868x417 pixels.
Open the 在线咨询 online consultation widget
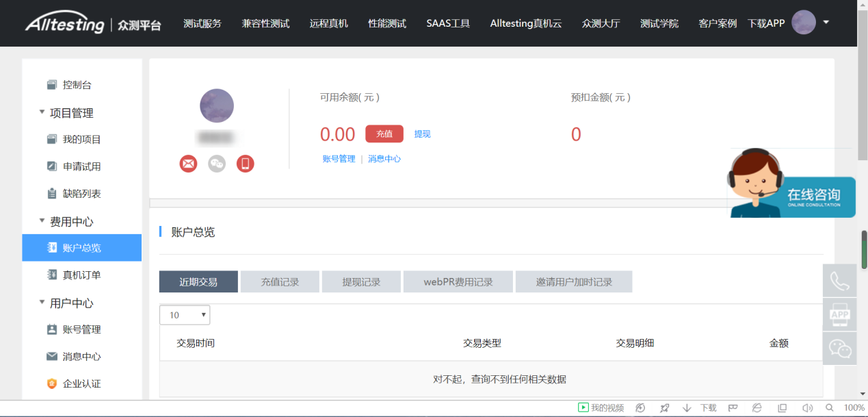click(x=792, y=188)
